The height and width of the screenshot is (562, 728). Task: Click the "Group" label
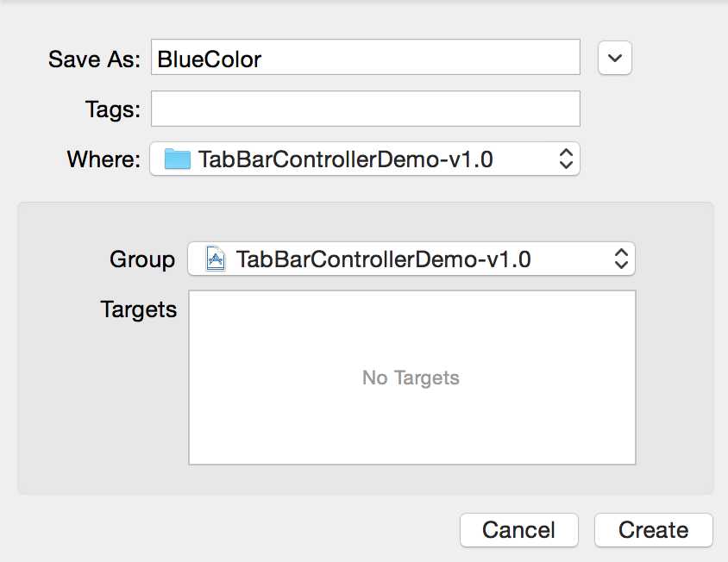coord(141,259)
